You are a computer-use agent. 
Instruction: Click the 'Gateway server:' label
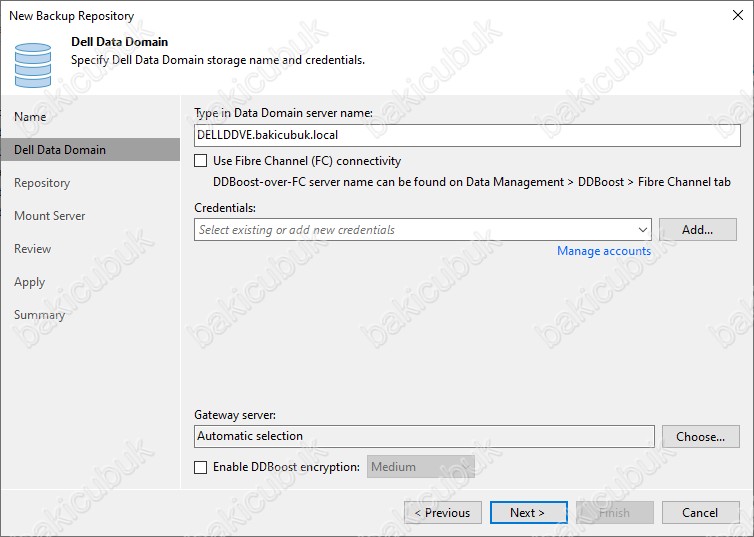click(x=235, y=415)
